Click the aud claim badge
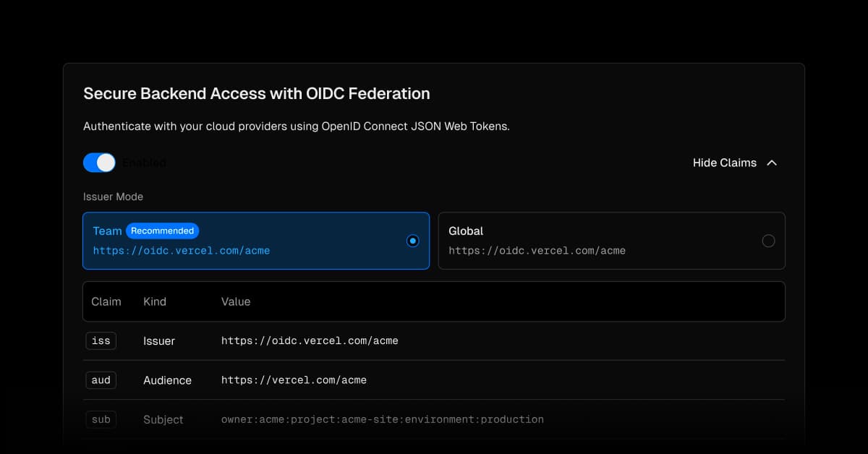The image size is (868, 454). (101, 380)
